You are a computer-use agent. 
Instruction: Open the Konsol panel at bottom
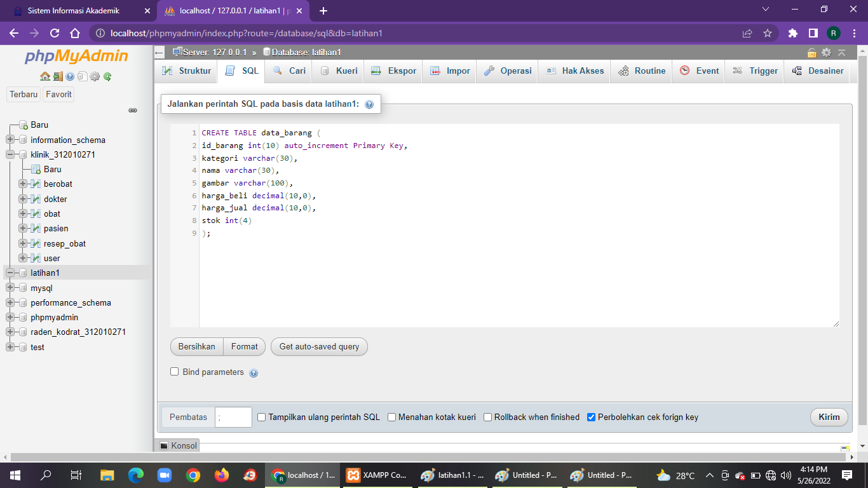(x=180, y=445)
